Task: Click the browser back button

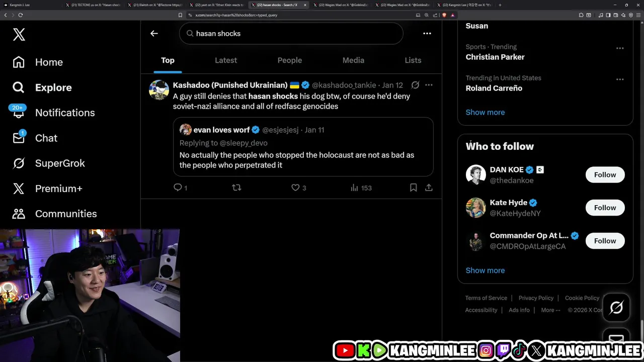Action: 6,15
